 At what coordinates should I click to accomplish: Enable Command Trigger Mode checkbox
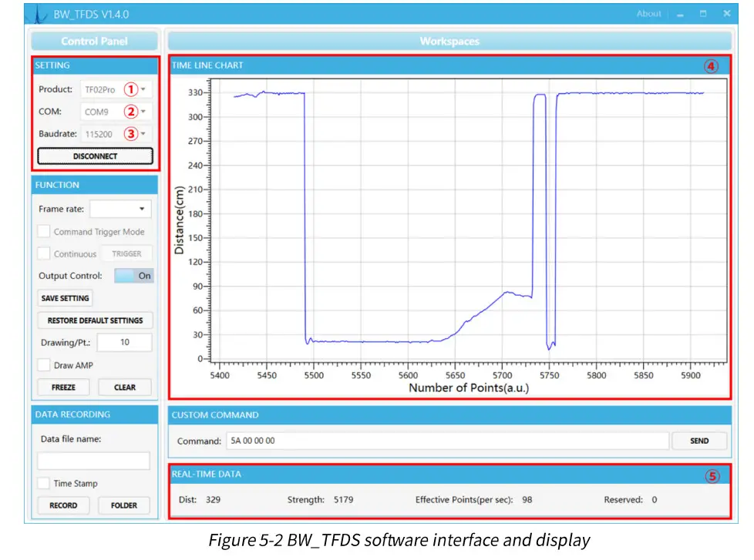tap(45, 232)
